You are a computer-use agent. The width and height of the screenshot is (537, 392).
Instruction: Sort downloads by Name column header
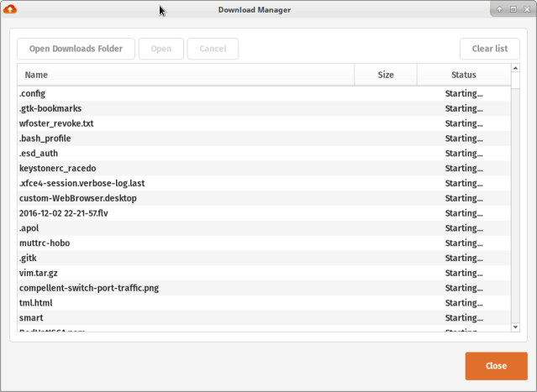(x=185, y=75)
